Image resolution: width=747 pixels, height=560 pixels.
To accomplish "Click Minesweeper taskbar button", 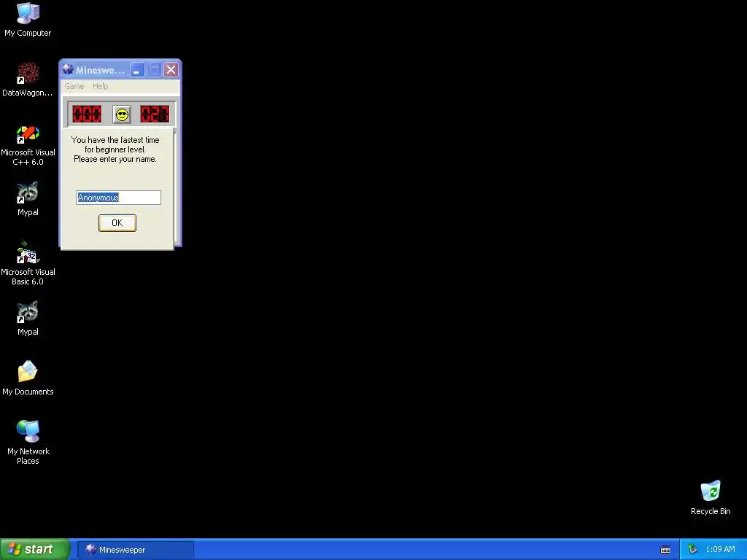I will tap(136, 550).
